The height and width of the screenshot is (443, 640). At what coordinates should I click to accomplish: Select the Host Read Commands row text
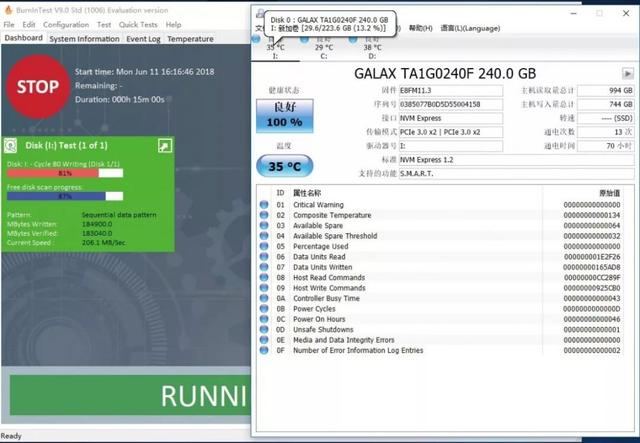coord(329,277)
